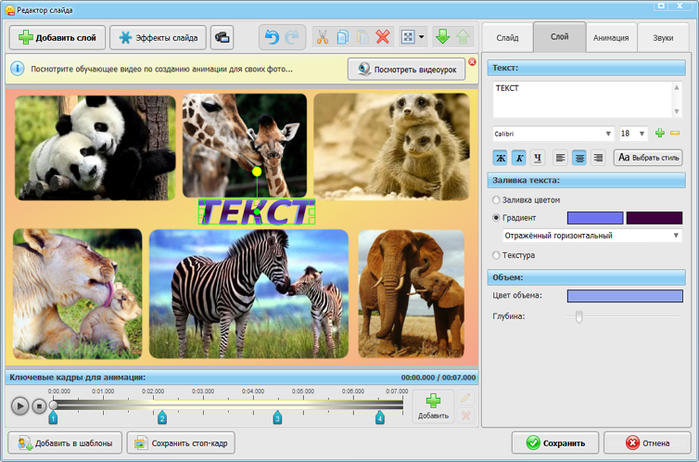The width and height of the screenshot is (699, 462).
Task: Click 'Сохранить стоп-кадр' button
Action: [x=181, y=443]
